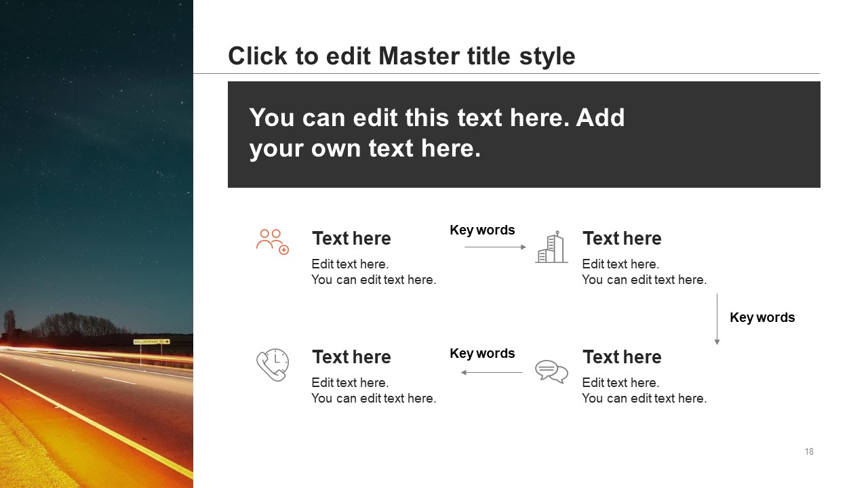Select the right-pointing arrow under top Key words
This screenshot has height=488, width=868.
(495, 247)
